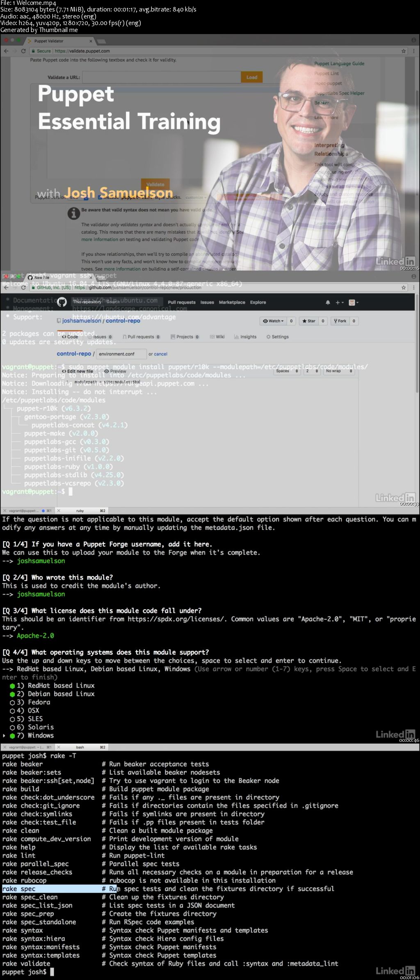420x980 pixels.
Task: Open the Watch dropdown on control-repo
Action: tap(273, 321)
